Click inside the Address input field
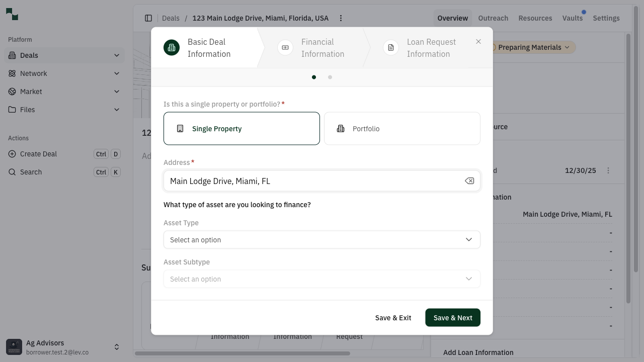The width and height of the screenshot is (644, 362). click(312, 180)
